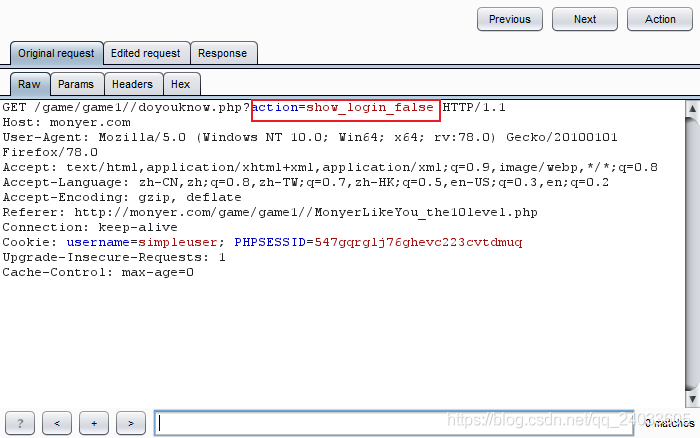Screen dimensions: 700x438
Task: Click the 'Host: monyer.com' header line
Action: (67, 122)
